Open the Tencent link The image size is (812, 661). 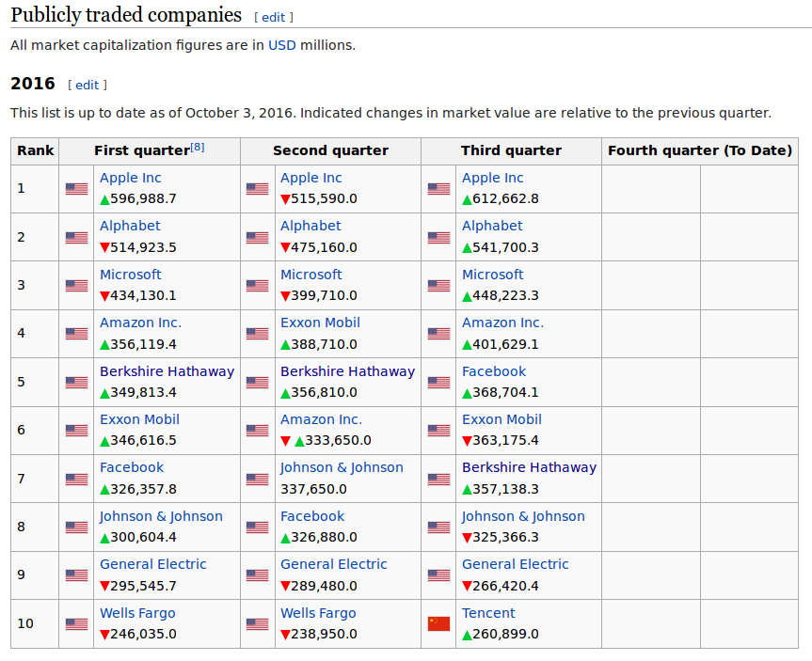(x=488, y=613)
